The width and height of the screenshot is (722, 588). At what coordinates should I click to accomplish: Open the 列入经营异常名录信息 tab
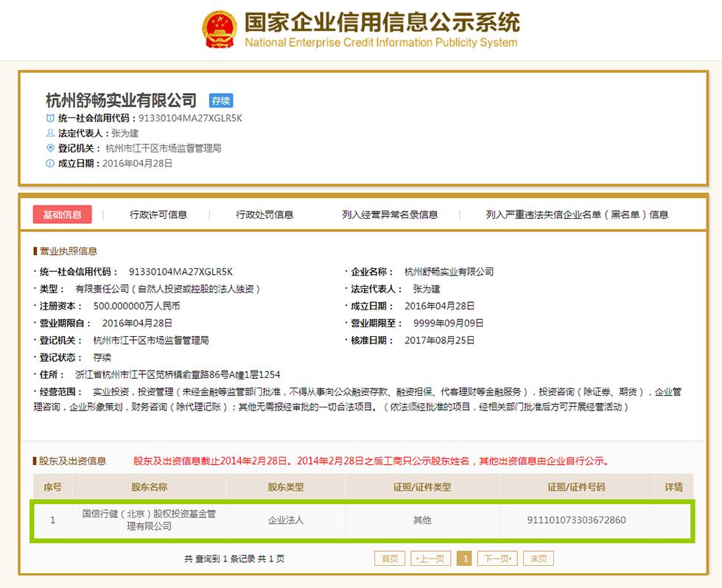click(390, 214)
